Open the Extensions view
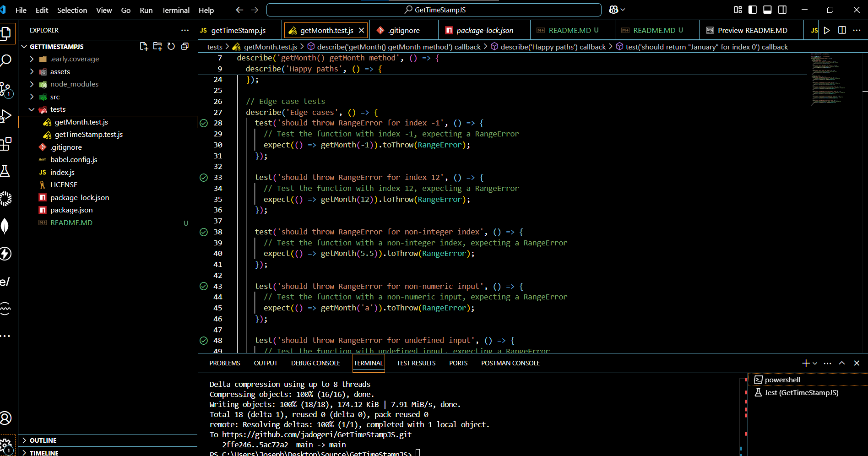 (5, 144)
